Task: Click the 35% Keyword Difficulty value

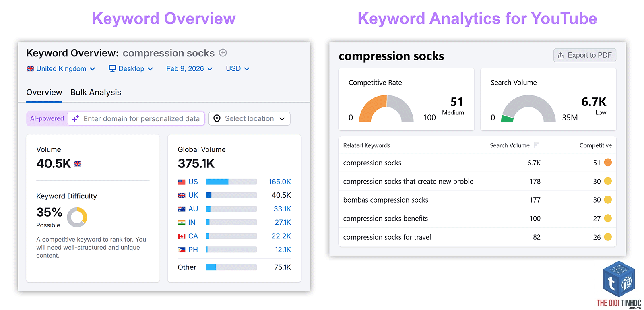Action: click(x=49, y=212)
